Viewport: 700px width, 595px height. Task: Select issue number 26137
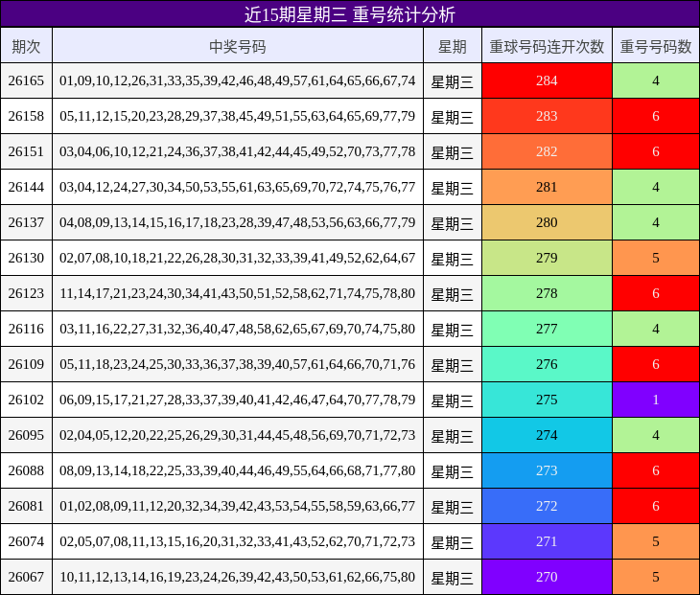point(26,222)
